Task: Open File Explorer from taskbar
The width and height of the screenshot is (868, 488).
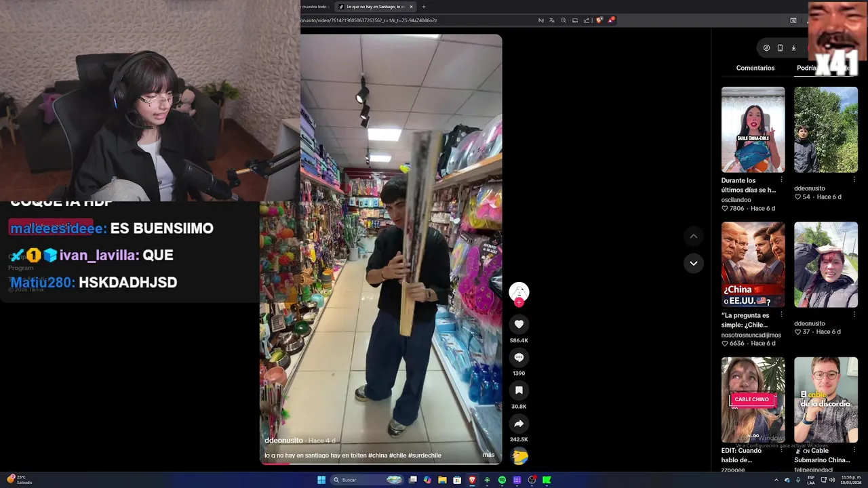Action: coord(442,480)
